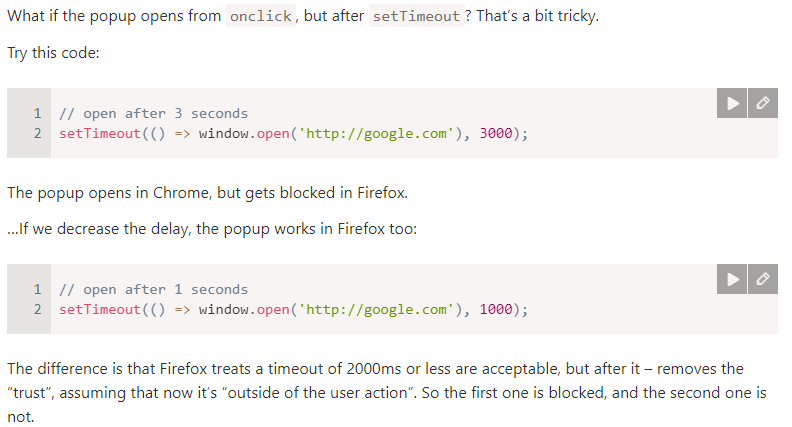This screenshot has width=792, height=427.
Task: Click line number 1 in first code block
Action: click(x=37, y=113)
